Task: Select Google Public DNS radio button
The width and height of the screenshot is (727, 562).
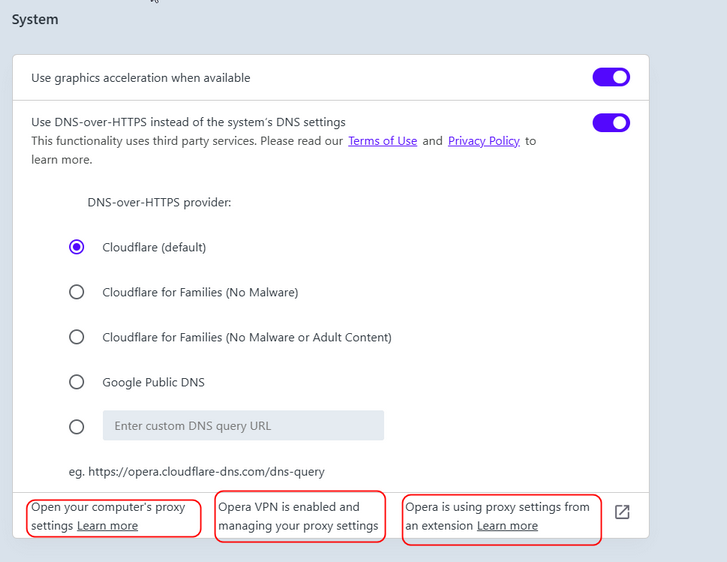Action: [x=77, y=382]
